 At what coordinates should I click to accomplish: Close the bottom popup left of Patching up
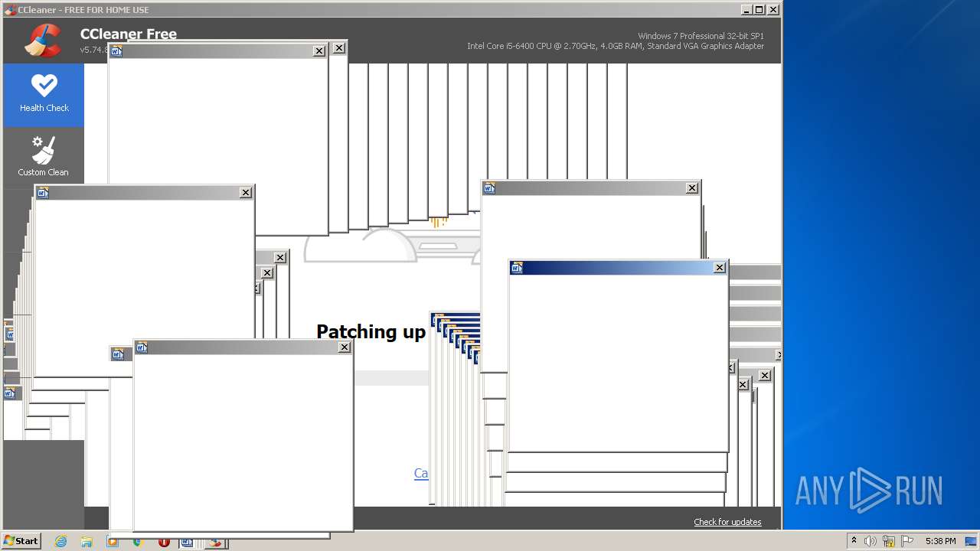(345, 347)
